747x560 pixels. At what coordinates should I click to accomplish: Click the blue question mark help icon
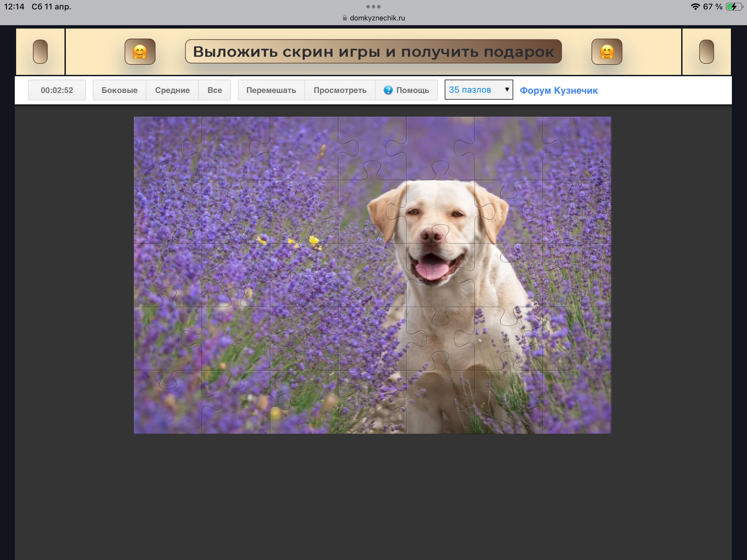[x=388, y=90]
